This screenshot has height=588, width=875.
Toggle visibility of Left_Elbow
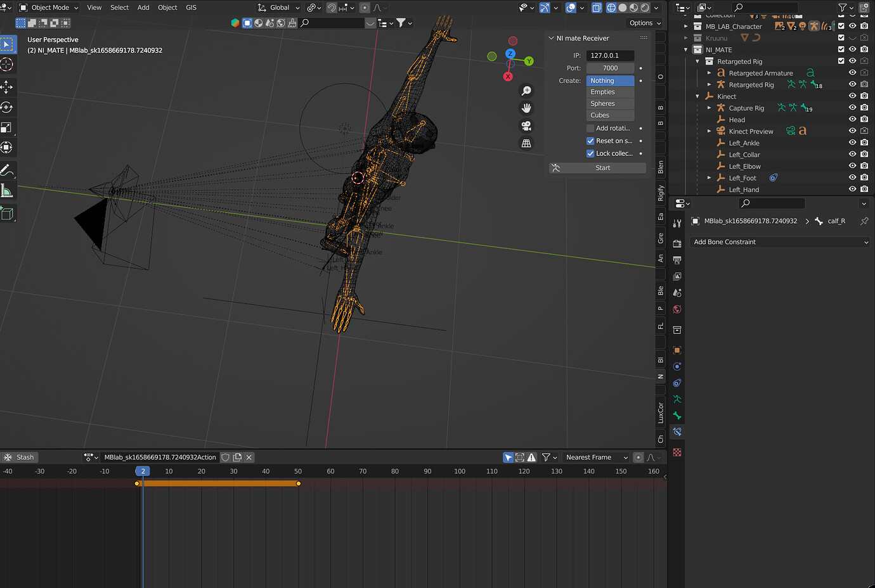pyautogui.click(x=852, y=167)
